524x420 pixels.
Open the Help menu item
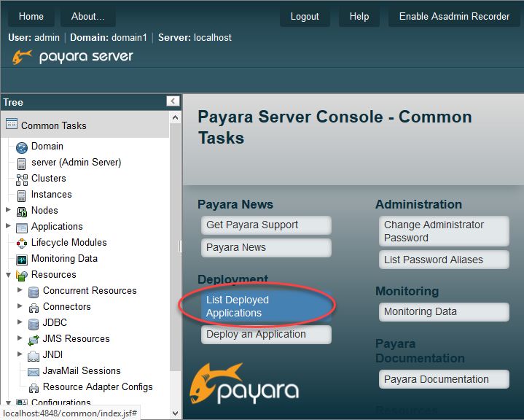point(359,16)
